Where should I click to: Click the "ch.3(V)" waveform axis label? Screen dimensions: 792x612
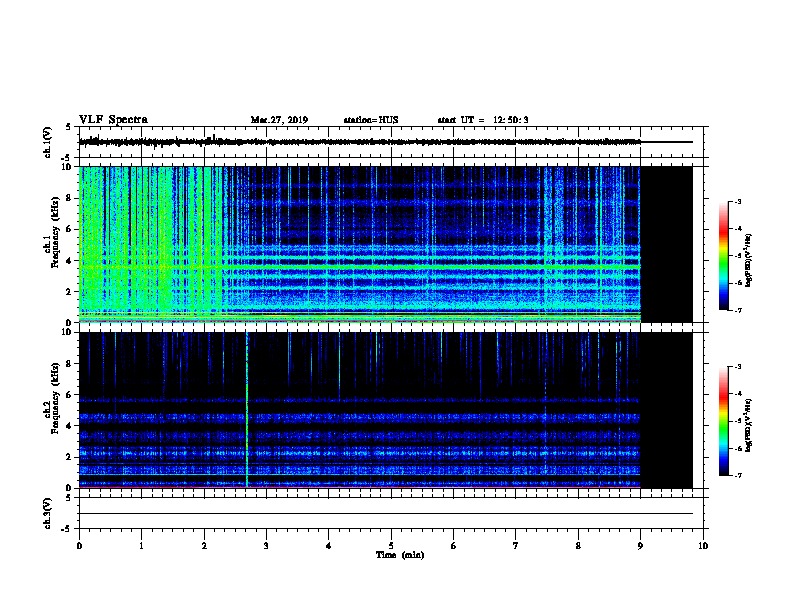(x=48, y=513)
